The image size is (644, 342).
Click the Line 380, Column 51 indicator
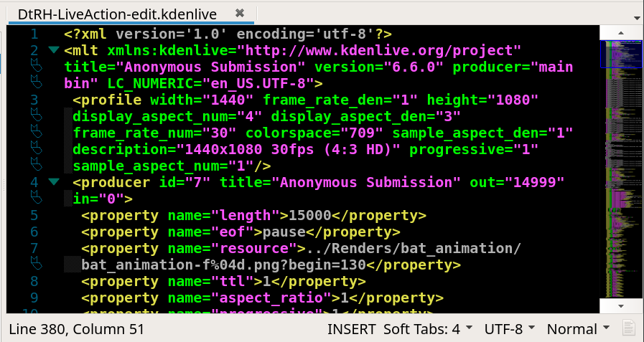click(x=77, y=329)
